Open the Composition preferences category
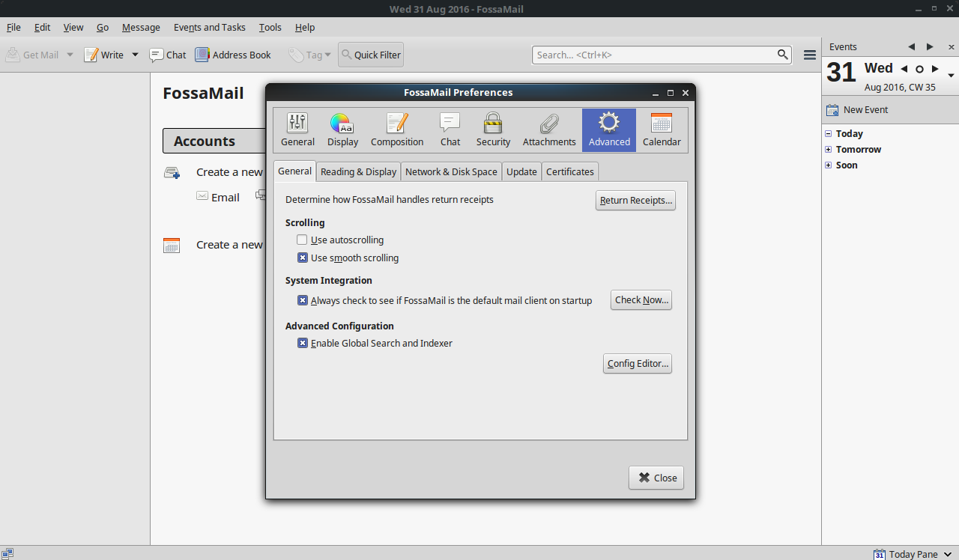Screen dimensions: 959x560 (x=397, y=130)
